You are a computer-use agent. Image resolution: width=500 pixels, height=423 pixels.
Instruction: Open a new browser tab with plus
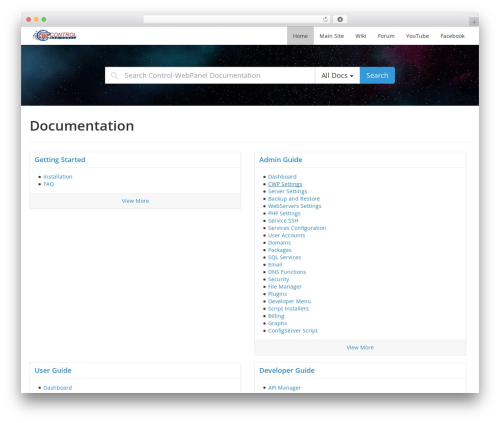coord(474,22)
